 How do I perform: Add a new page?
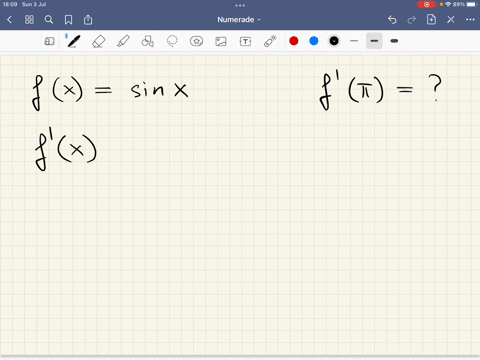[431, 19]
